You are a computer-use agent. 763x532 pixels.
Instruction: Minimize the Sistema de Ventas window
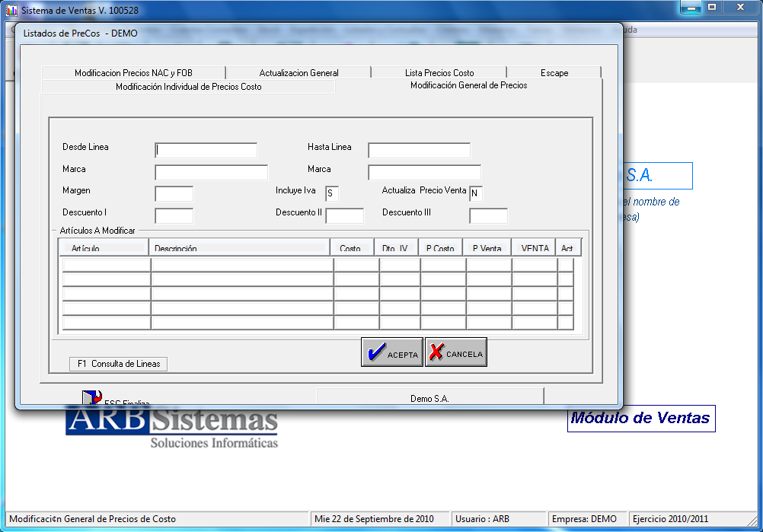tap(691, 8)
